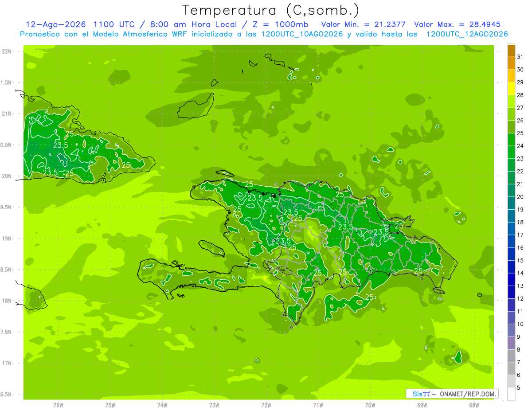Viewport: 532px width, 411px height.
Task: Click the '5' colorbar scale value
Action: click(x=519, y=388)
